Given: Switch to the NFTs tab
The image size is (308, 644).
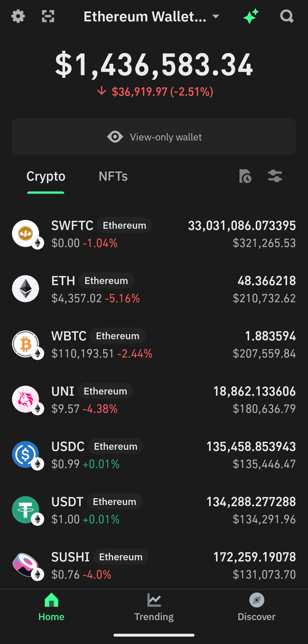Looking at the screenshot, I should click(x=113, y=176).
